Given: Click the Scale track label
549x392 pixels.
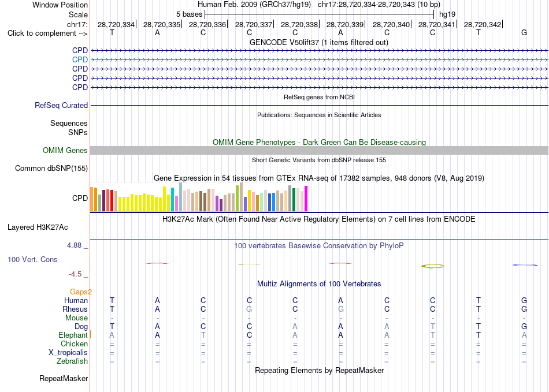Looking at the screenshot, I should (78, 14).
